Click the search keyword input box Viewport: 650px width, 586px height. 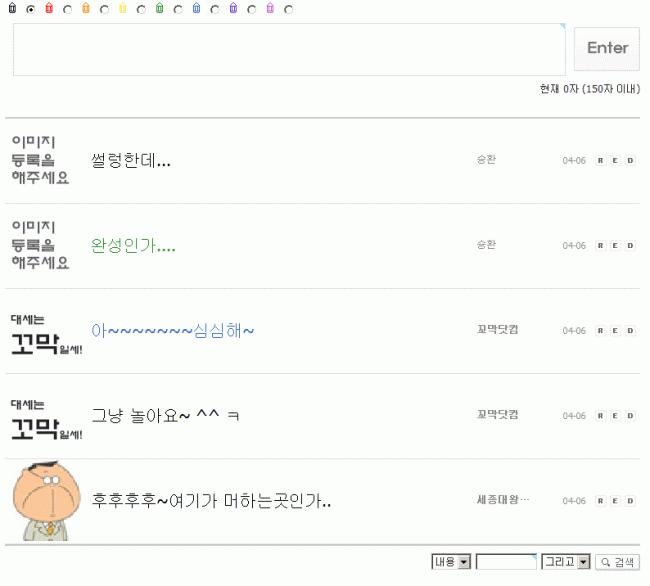506,562
